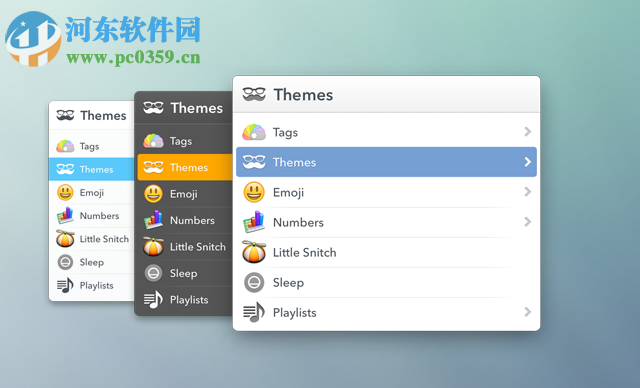Select Tags label in large white panel
This screenshot has height=388, width=640.
(285, 133)
